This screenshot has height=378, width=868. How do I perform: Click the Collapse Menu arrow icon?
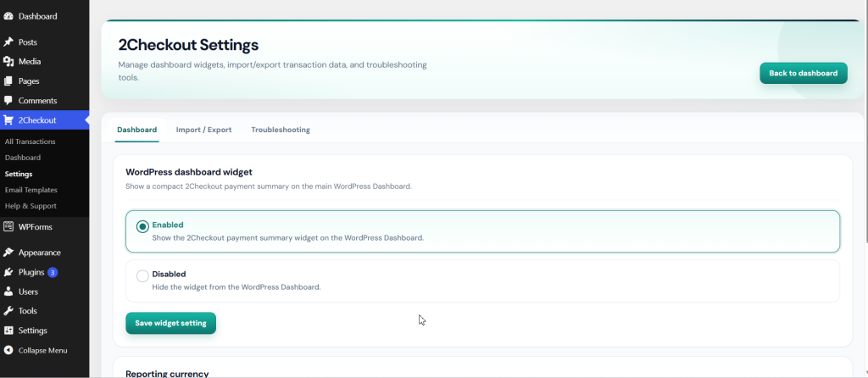click(x=8, y=350)
